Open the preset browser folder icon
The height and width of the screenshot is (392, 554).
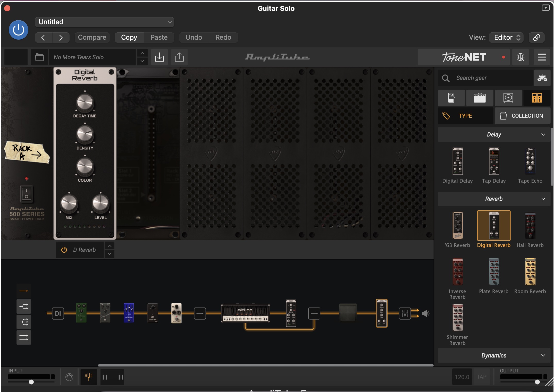(x=39, y=57)
